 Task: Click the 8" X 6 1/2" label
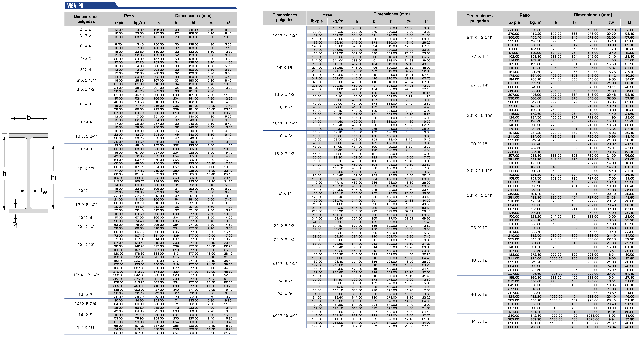coord(86,89)
